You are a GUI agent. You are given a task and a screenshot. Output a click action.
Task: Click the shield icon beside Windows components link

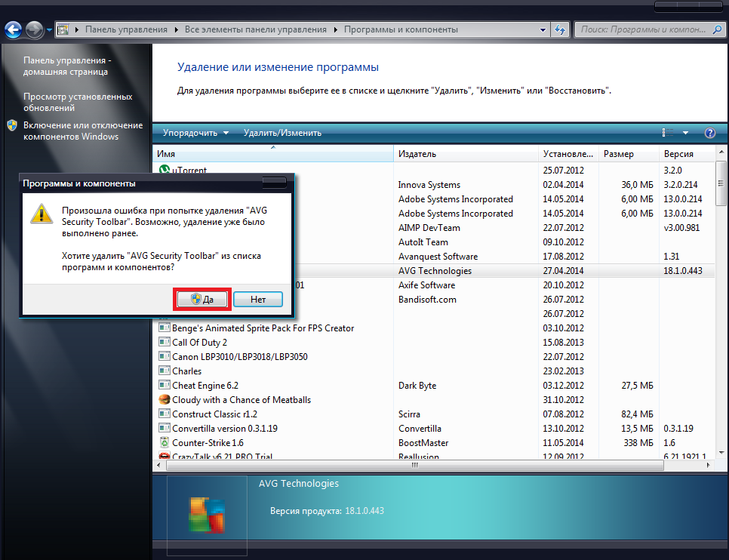(x=12, y=125)
